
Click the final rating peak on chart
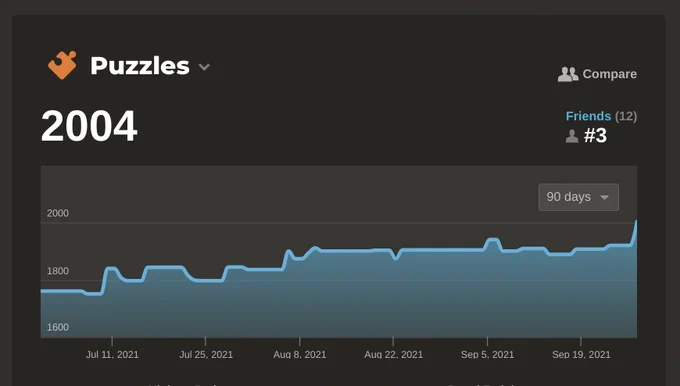click(x=636, y=222)
